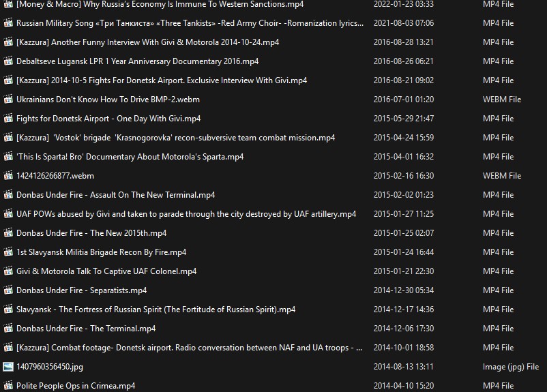Select 'Vostok' brigade 'Krasnogorovka' recon-subversive file
The image size is (547, 392).
point(176,138)
